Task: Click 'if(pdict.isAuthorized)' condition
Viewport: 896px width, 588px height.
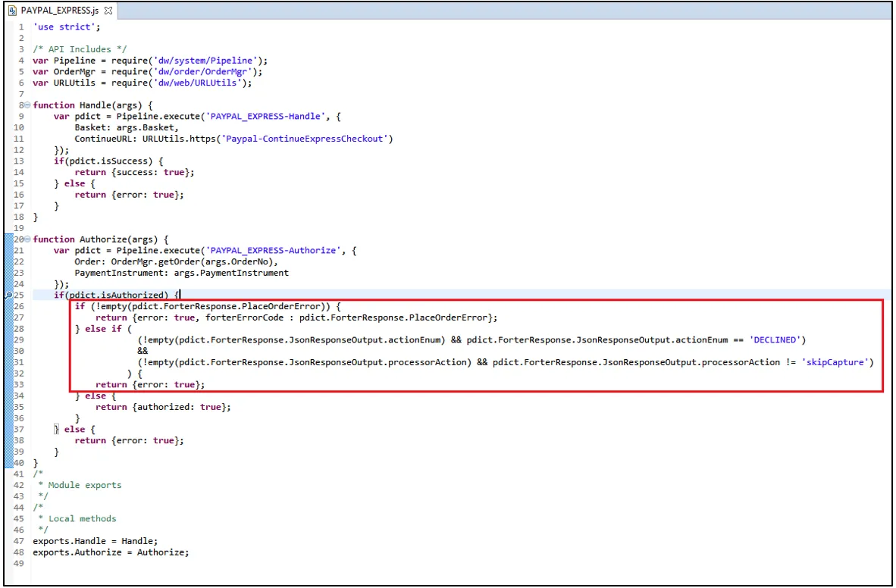Action: click(111, 296)
